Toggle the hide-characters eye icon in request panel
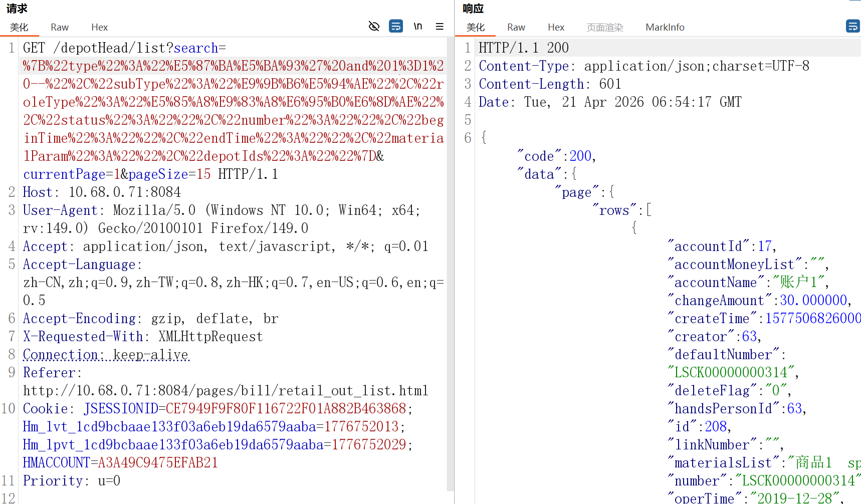861x504 pixels. coord(374,26)
